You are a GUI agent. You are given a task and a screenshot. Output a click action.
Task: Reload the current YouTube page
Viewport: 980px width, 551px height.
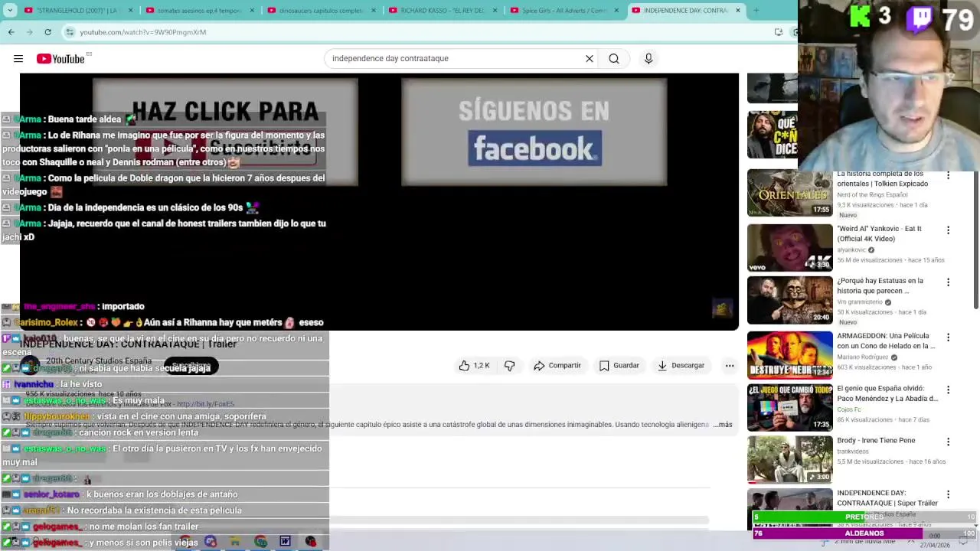click(47, 32)
